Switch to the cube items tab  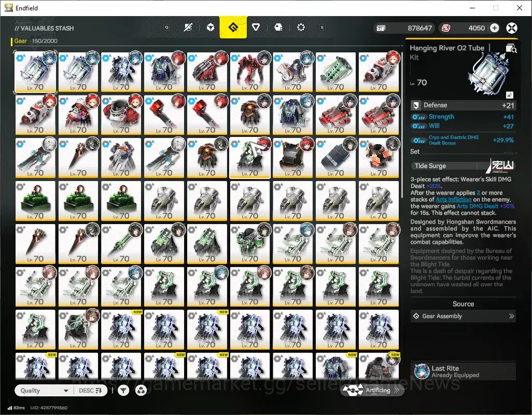coord(211,27)
